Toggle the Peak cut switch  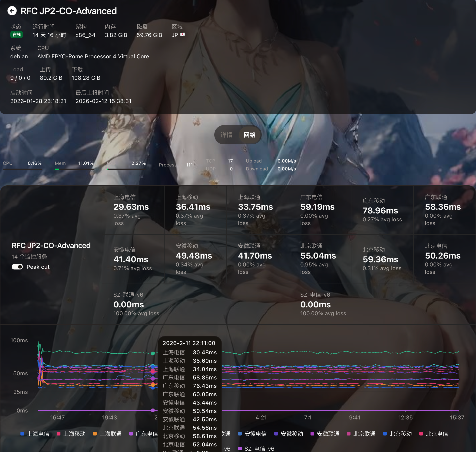coord(17,267)
